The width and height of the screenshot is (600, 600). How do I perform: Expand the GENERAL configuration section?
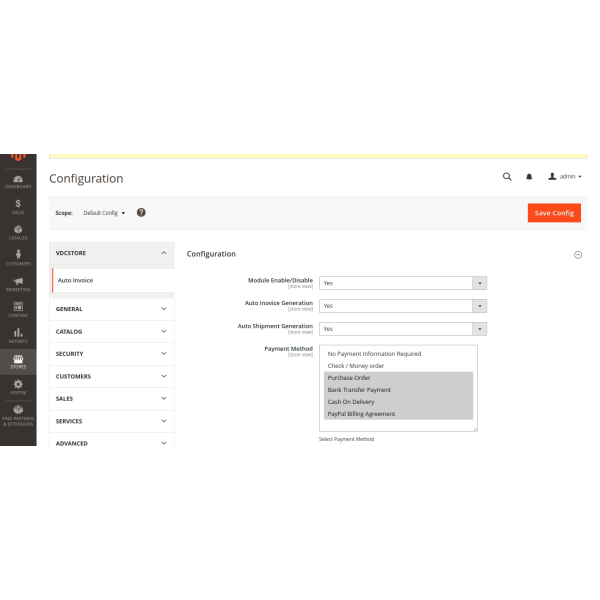111,309
